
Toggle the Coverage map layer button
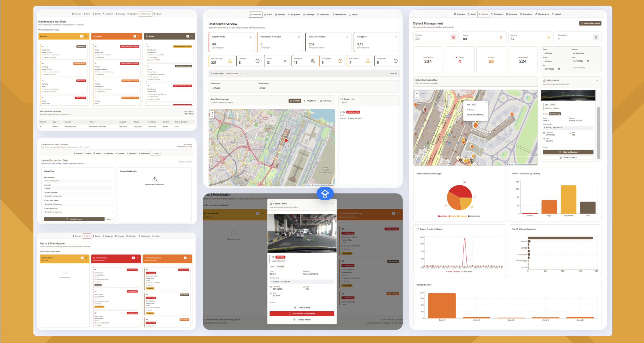326,101
